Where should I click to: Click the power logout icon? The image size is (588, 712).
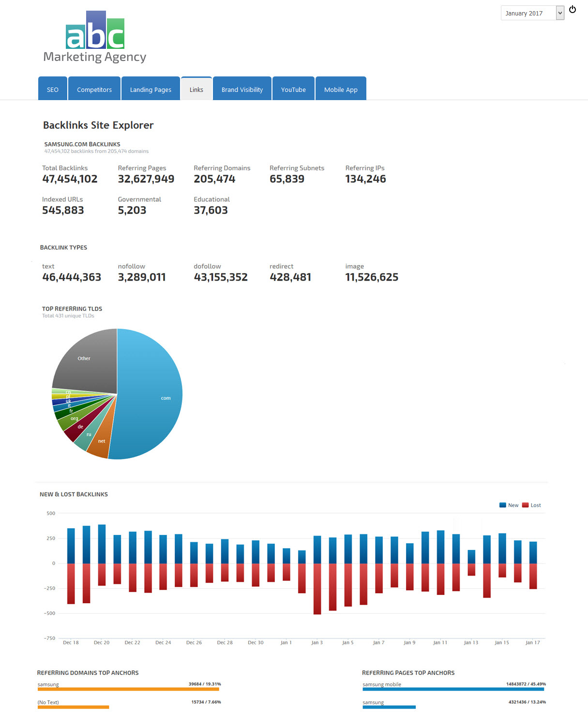(x=572, y=9)
